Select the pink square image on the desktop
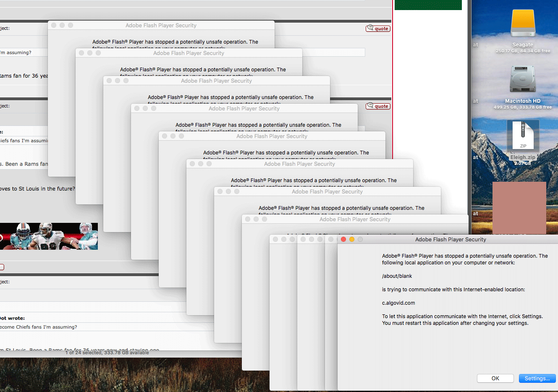This screenshot has height=392, width=558. 519,208
